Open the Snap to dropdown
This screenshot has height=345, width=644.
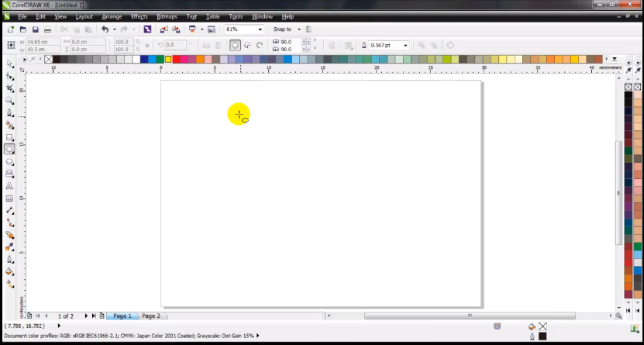(299, 29)
